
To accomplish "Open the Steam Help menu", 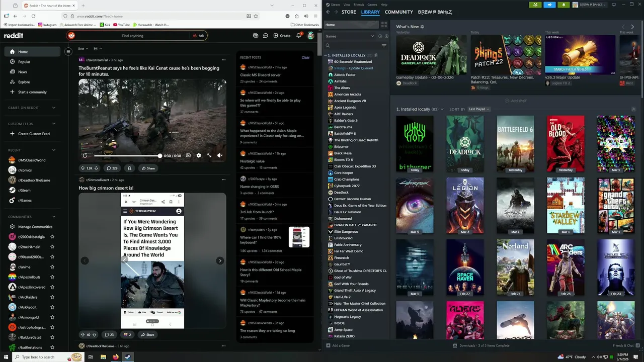I will [x=384, y=5].
